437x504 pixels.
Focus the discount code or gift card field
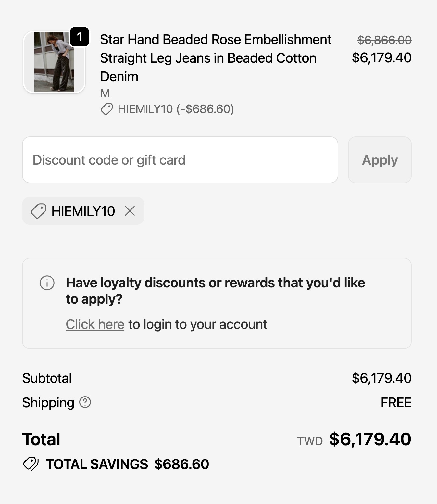[180, 160]
